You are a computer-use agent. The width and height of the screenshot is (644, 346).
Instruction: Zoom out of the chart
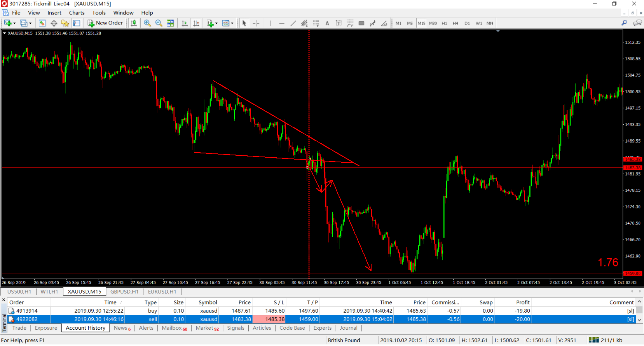(x=159, y=23)
